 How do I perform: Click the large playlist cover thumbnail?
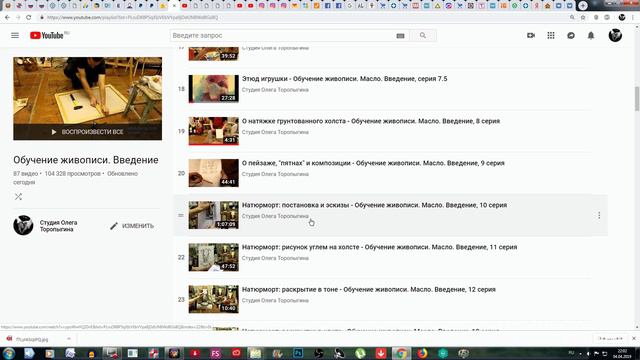[x=87, y=98]
